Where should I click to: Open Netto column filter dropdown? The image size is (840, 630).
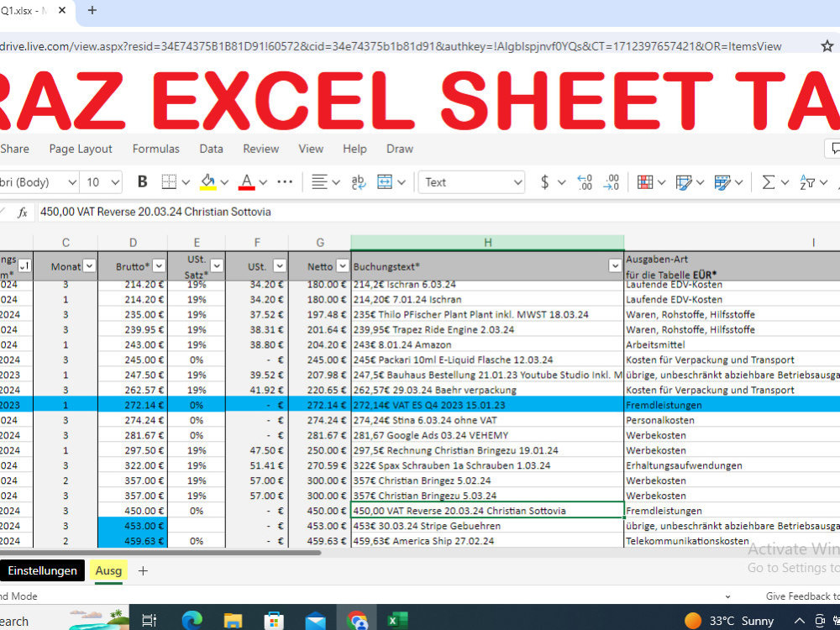(x=343, y=266)
